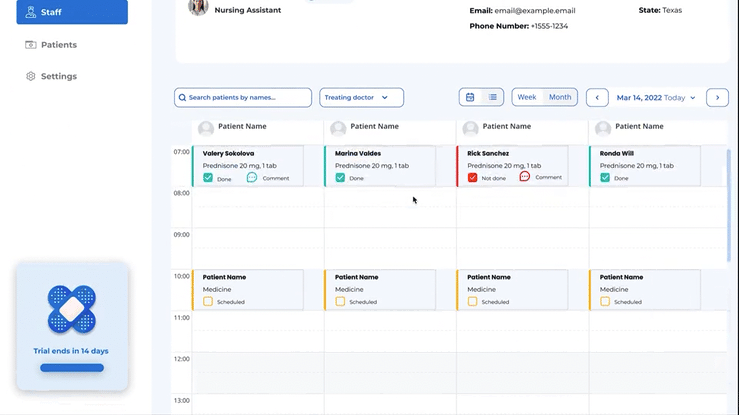Click the search magnifier icon
The width and height of the screenshot is (739, 415).
tap(182, 98)
